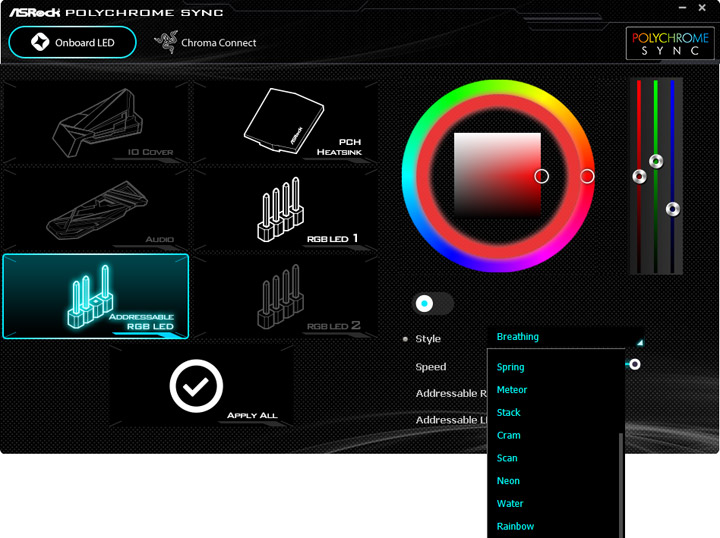Click the Polychrome Sync logo
This screenshot has width=720, height=538.
pos(670,43)
